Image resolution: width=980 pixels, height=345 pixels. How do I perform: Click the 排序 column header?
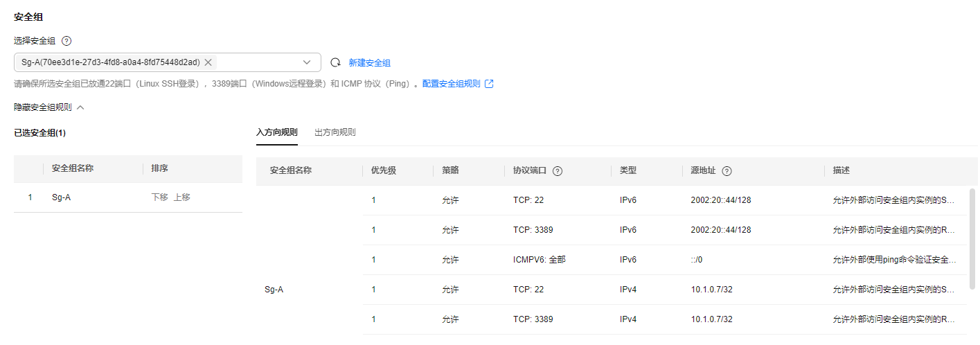[159, 168]
